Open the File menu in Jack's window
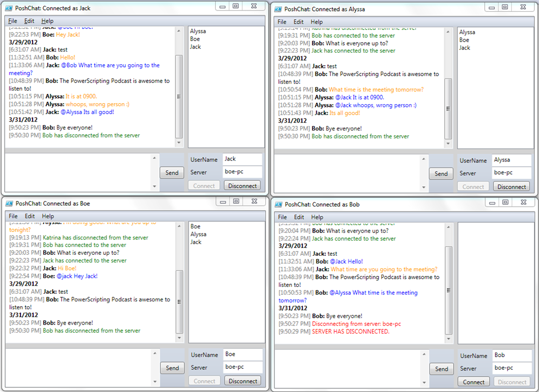539x392 pixels. 13,21
